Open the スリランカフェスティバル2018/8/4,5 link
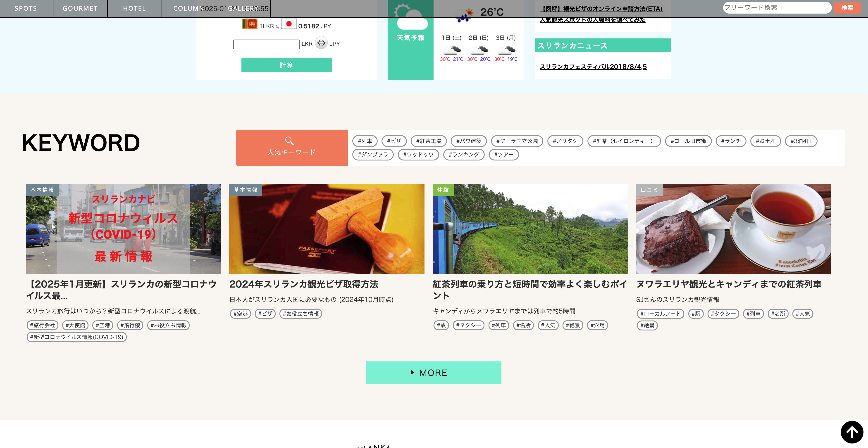Screen dimensions: 868x448 coord(593,67)
